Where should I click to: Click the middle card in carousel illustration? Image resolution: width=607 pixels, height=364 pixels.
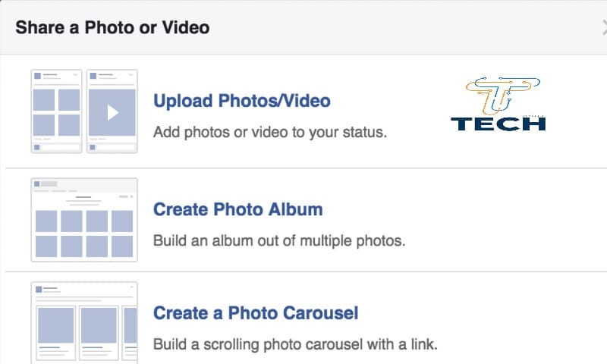coord(99,328)
